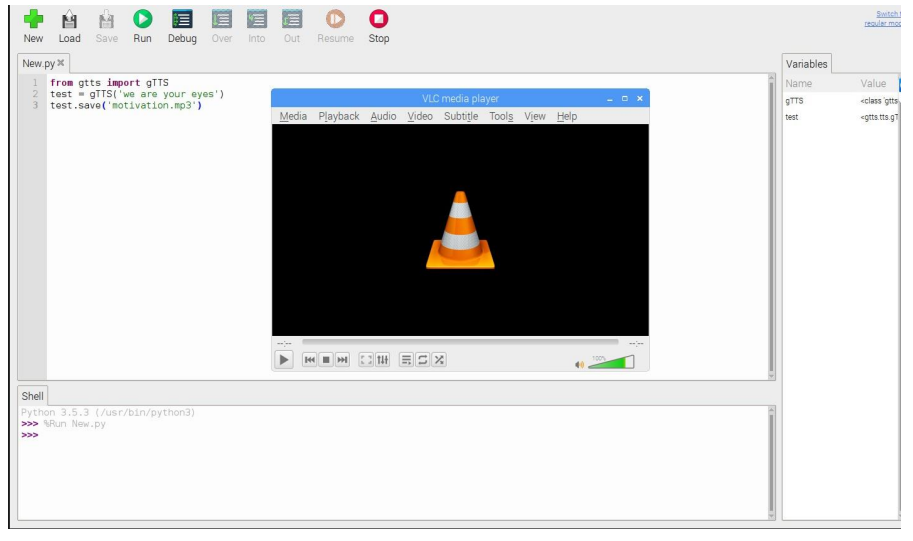Load a file in Thonny toolbar

(x=69, y=20)
